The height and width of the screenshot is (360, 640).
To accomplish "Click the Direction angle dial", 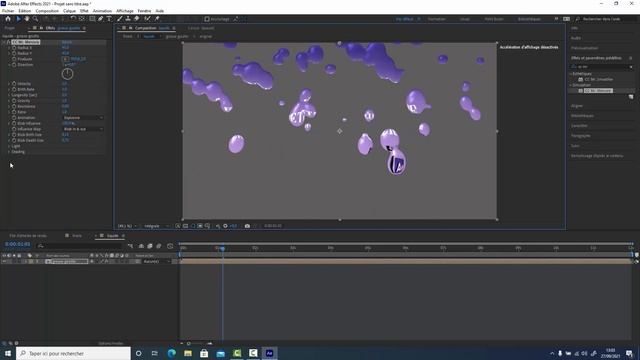I will 67,74.
